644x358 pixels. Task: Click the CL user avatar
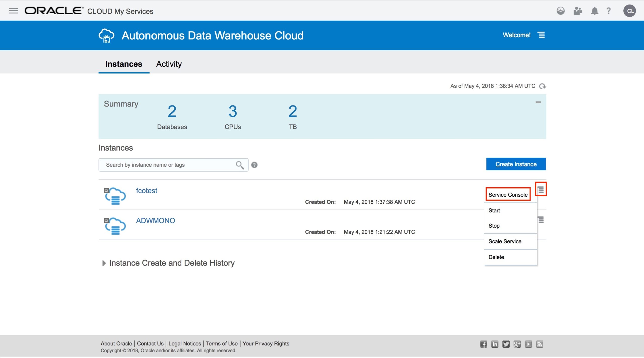pyautogui.click(x=629, y=11)
